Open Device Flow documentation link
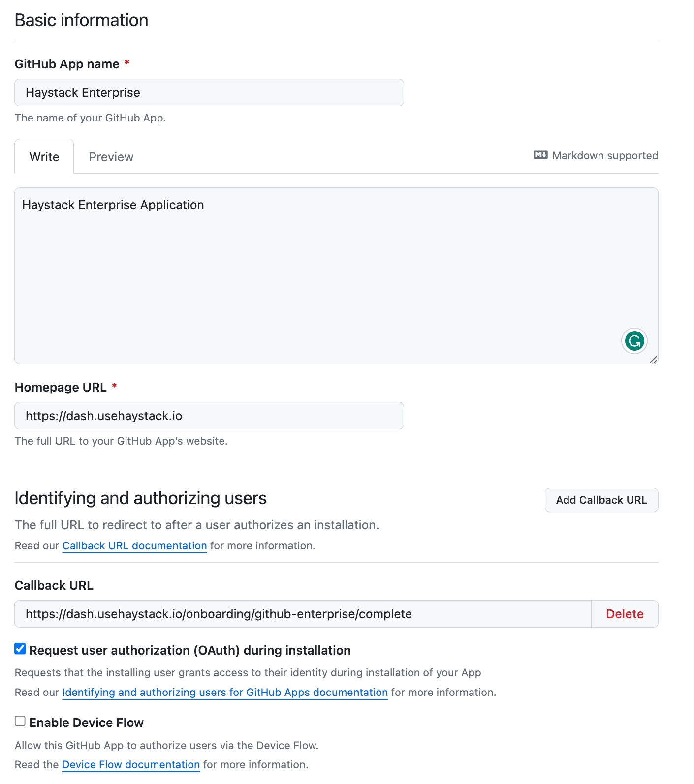Viewport: 694px width, 784px height. [131, 765]
